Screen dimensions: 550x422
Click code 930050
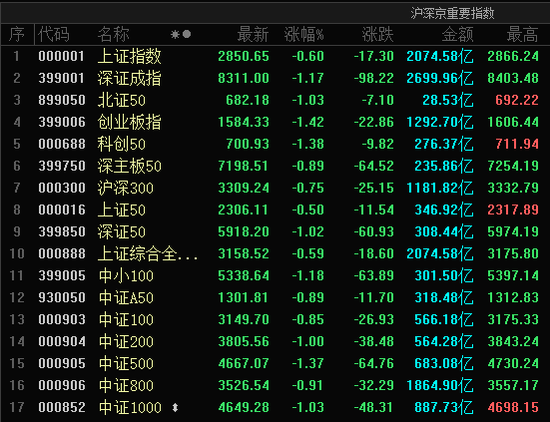[x=62, y=297]
